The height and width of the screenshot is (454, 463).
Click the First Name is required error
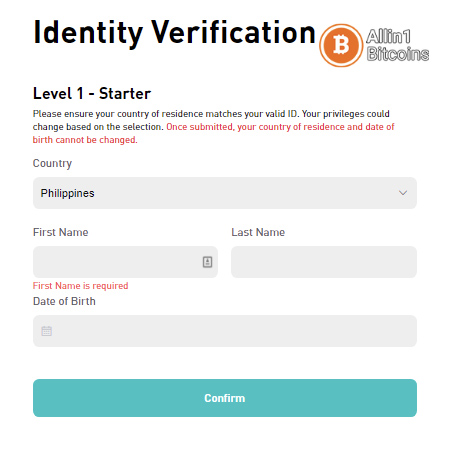(80, 286)
